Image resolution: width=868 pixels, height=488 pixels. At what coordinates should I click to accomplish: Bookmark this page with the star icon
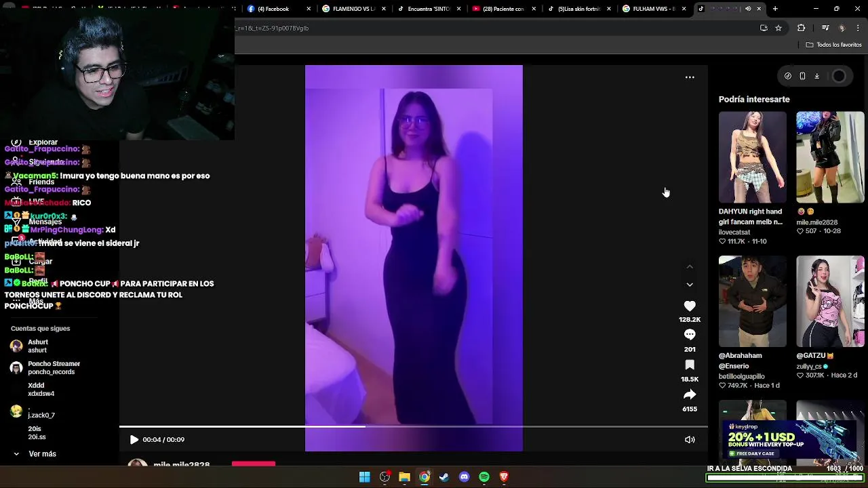point(778,28)
